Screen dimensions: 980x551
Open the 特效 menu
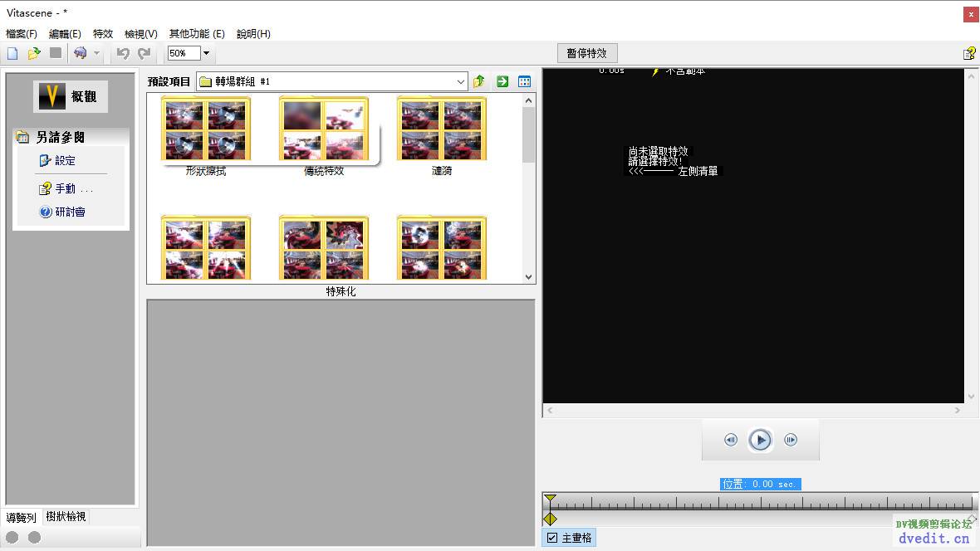tap(102, 34)
